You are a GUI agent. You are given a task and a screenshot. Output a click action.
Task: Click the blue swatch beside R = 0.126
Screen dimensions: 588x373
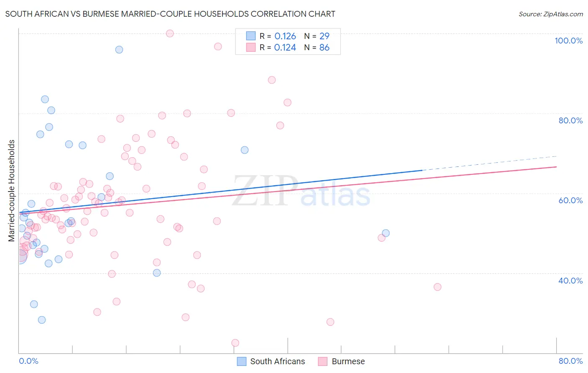pos(251,36)
